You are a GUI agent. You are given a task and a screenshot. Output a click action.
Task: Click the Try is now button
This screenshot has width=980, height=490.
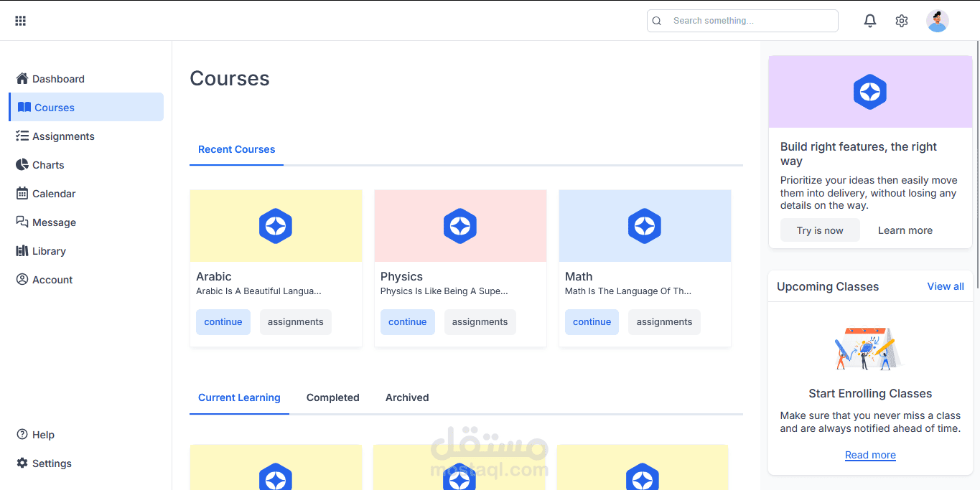pyautogui.click(x=820, y=230)
